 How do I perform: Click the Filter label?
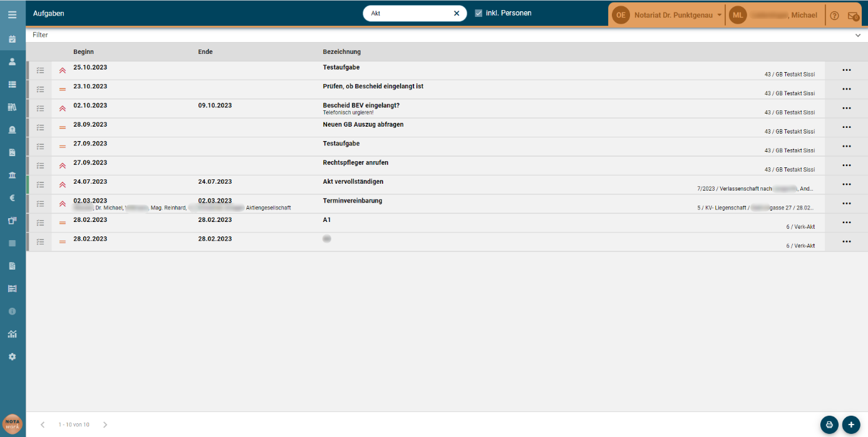tap(41, 35)
